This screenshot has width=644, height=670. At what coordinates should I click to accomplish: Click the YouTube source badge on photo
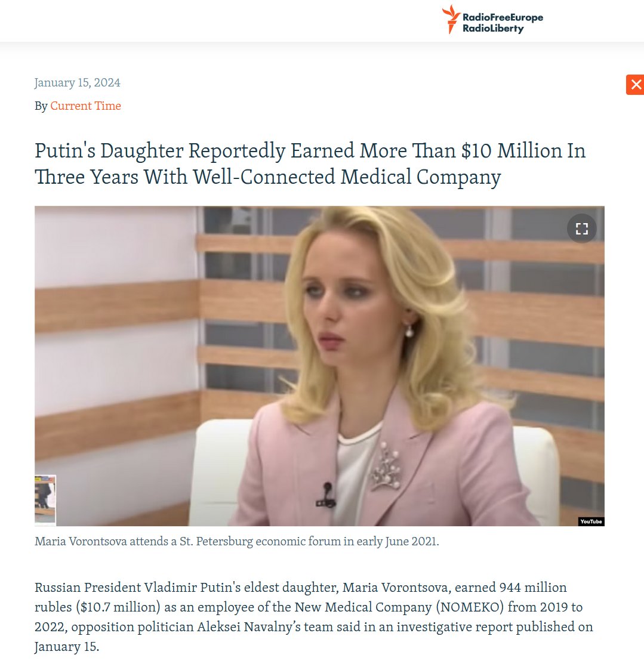pos(591,521)
